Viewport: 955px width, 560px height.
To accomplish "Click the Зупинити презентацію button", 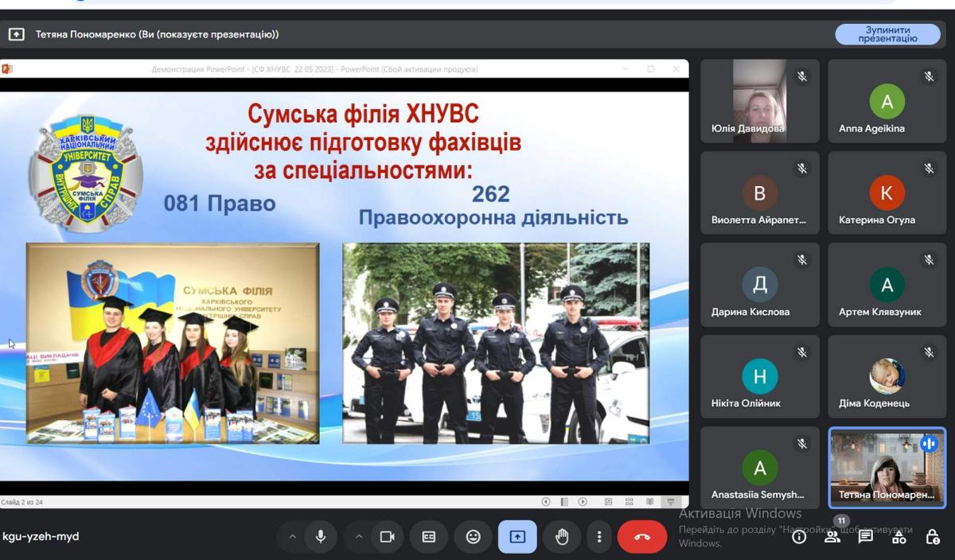I will 887,34.
